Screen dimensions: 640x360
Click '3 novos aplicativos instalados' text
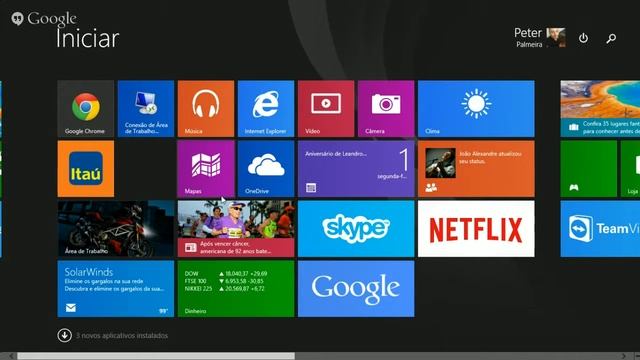(122, 336)
